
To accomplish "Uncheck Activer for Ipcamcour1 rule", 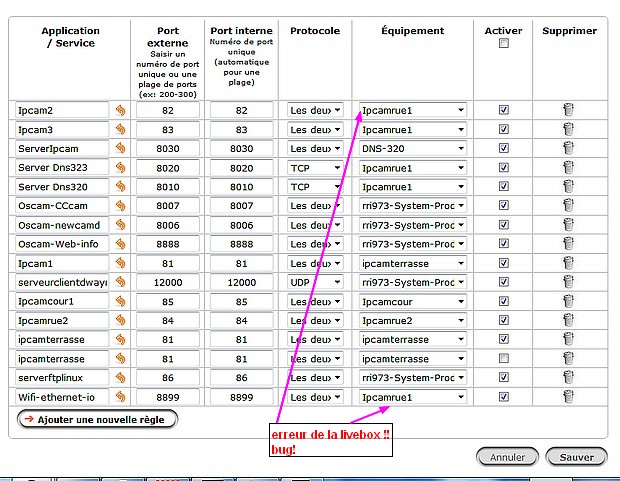I will pos(503,301).
